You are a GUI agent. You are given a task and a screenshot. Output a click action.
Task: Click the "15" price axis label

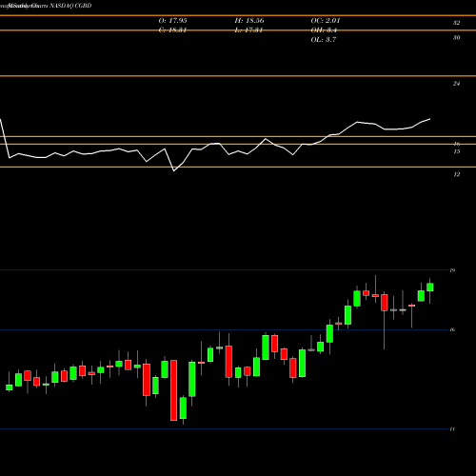pos(457,151)
